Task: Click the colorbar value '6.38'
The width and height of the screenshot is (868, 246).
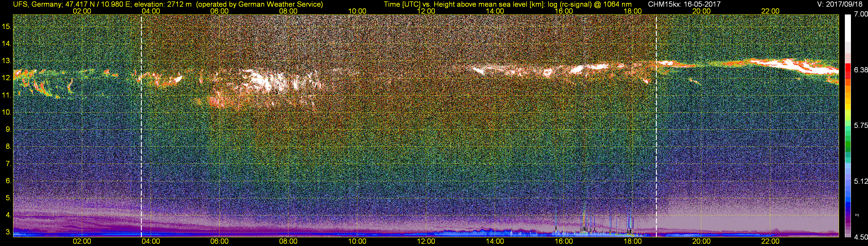Action: [x=860, y=70]
